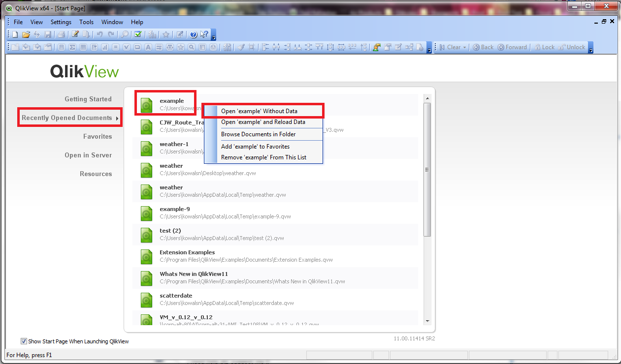This screenshot has height=364, width=621.
Task: Switch to Resources section
Action: pyautogui.click(x=96, y=174)
